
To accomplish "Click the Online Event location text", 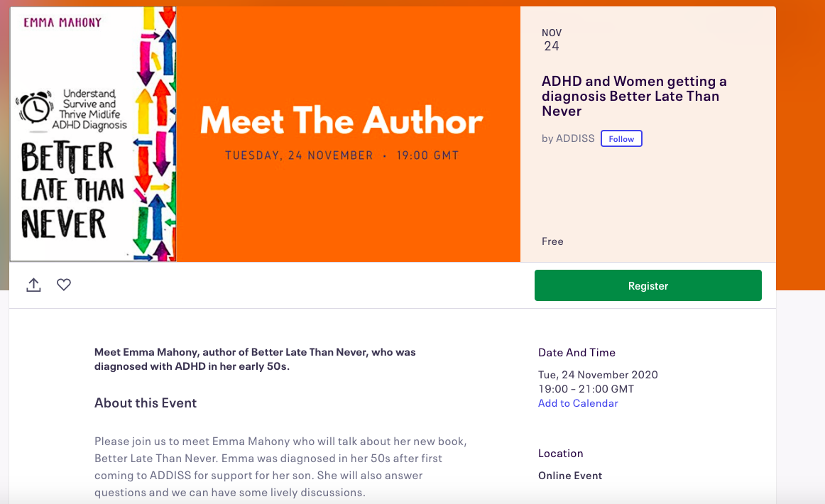I will pyautogui.click(x=570, y=476).
